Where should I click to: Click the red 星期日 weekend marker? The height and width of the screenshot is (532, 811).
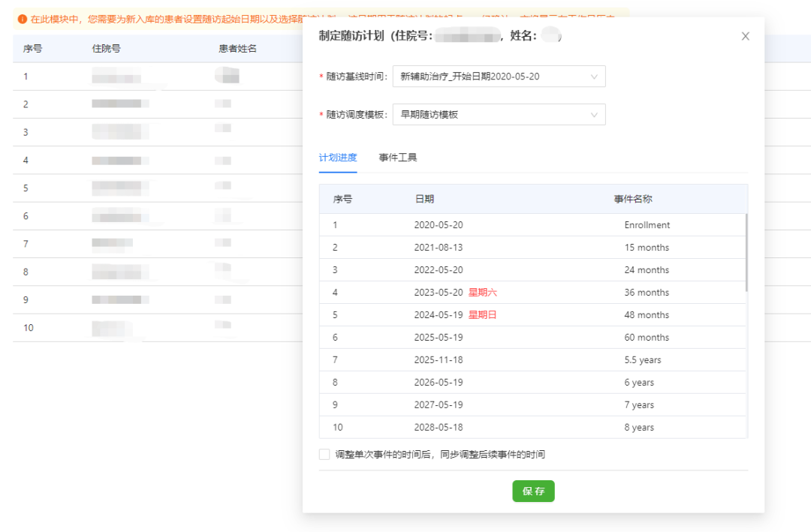pyautogui.click(x=482, y=315)
